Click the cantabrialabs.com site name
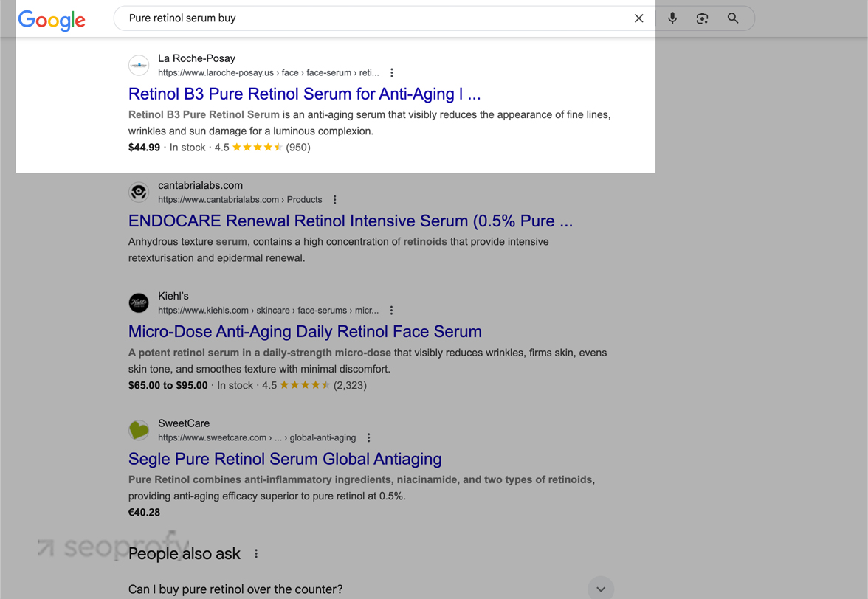The image size is (868, 599). point(201,186)
